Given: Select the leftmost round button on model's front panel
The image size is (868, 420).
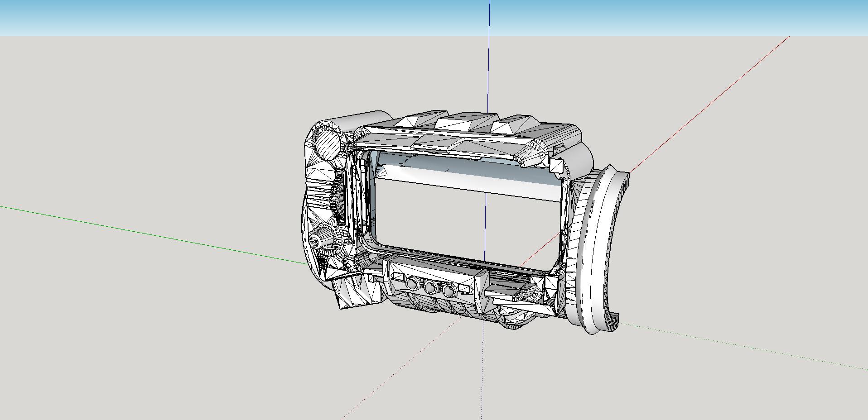Looking at the screenshot, I should coord(412,284).
